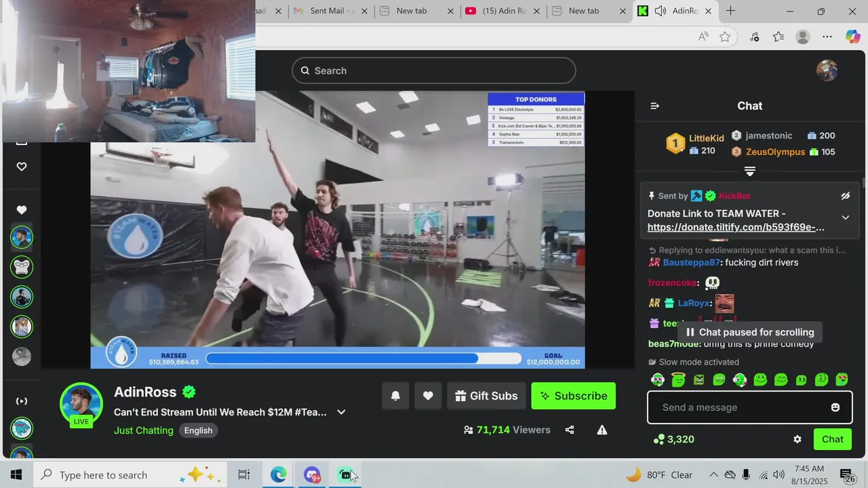
Task: Open the emote picker in message box
Action: pyautogui.click(x=835, y=407)
